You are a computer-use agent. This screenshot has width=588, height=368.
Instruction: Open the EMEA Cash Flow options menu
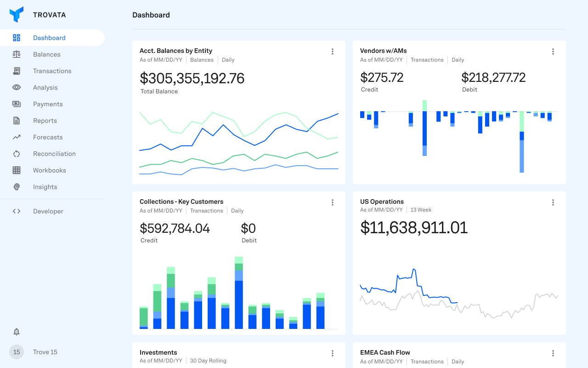click(553, 353)
